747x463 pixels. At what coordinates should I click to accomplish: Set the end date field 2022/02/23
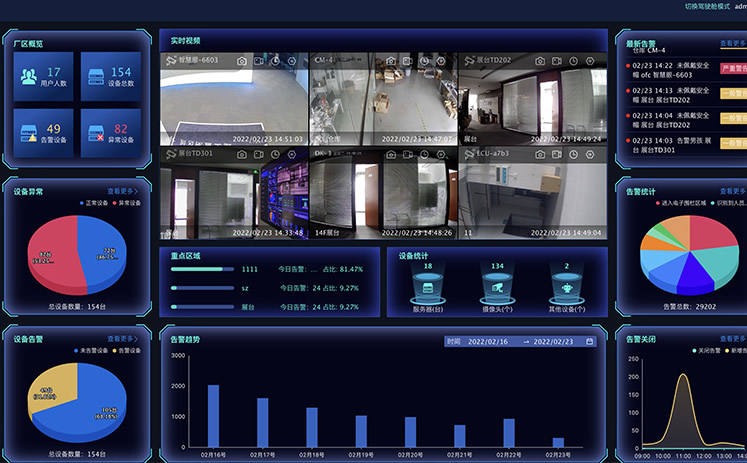553,342
